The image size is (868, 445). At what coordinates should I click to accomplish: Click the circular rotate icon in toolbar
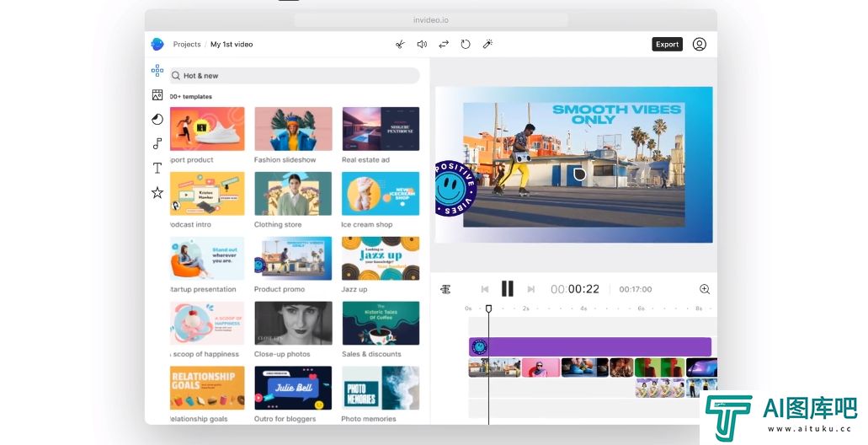point(466,45)
